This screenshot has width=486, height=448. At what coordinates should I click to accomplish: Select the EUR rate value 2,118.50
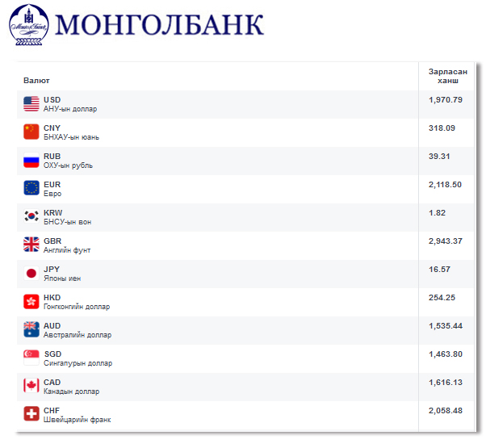(445, 185)
